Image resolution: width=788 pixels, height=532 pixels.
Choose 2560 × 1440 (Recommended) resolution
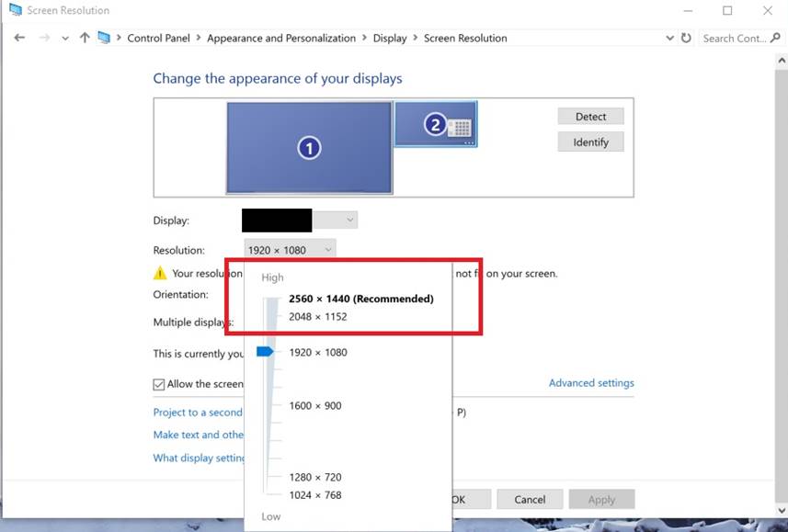tap(360, 299)
